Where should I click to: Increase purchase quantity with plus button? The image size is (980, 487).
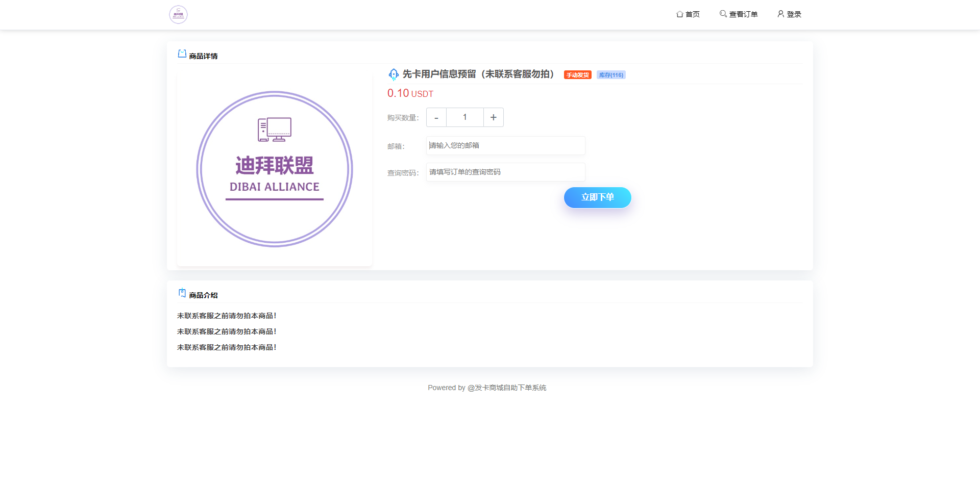[x=494, y=117]
